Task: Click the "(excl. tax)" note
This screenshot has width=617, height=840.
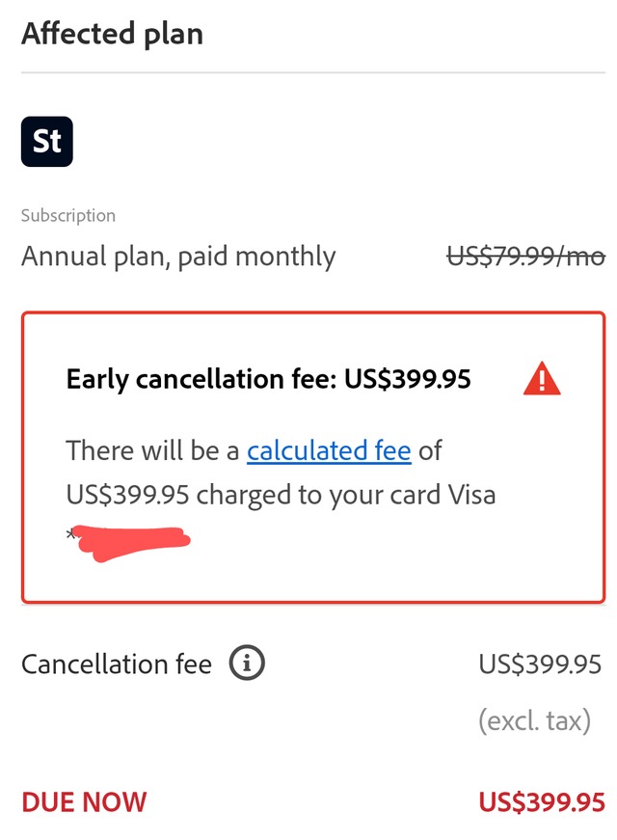Action: point(534,720)
